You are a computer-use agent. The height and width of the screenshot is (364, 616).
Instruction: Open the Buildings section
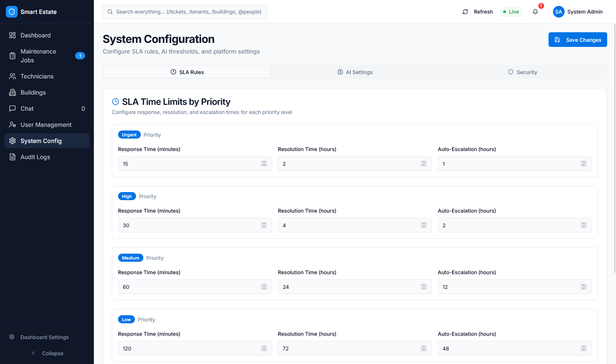(x=33, y=92)
